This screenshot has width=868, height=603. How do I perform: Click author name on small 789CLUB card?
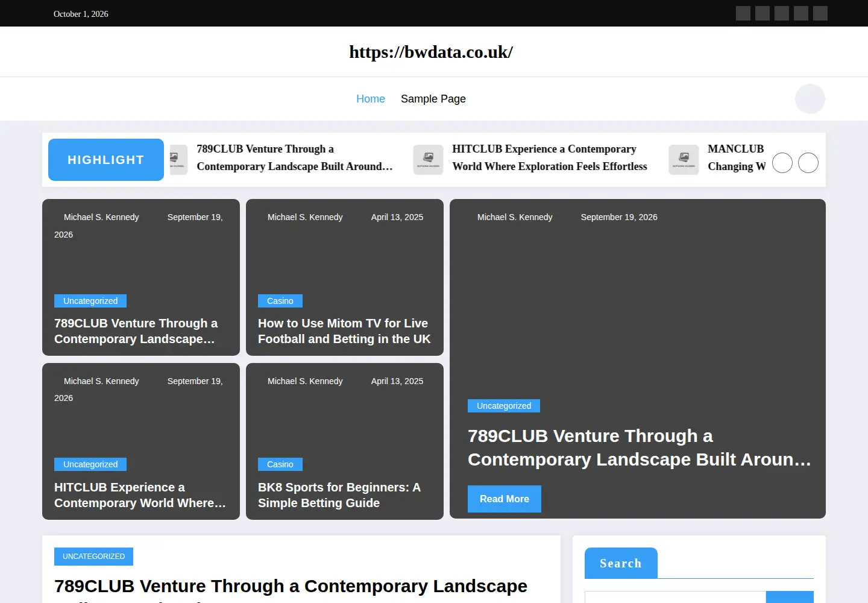coord(101,217)
